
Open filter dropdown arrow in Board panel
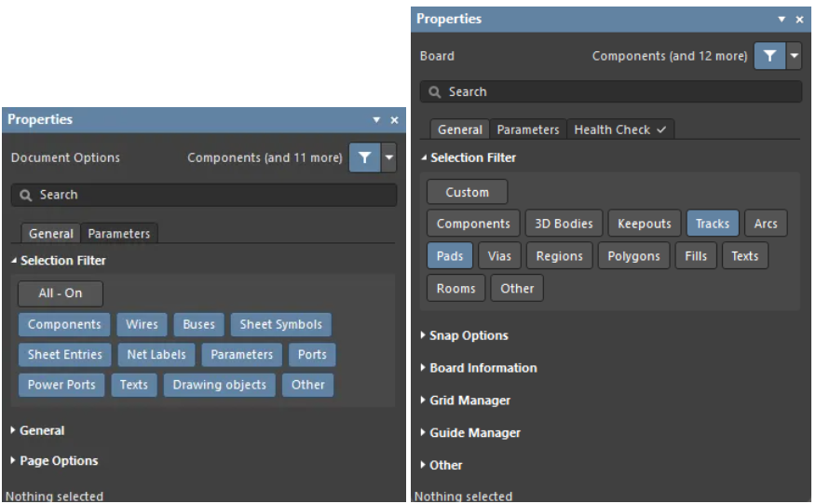point(795,56)
